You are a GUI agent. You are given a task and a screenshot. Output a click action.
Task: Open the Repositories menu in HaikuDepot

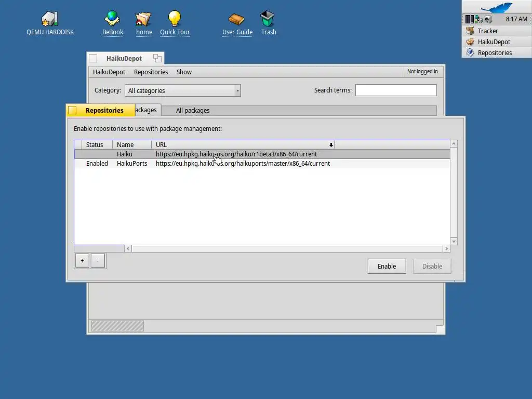(x=151, y=72)
